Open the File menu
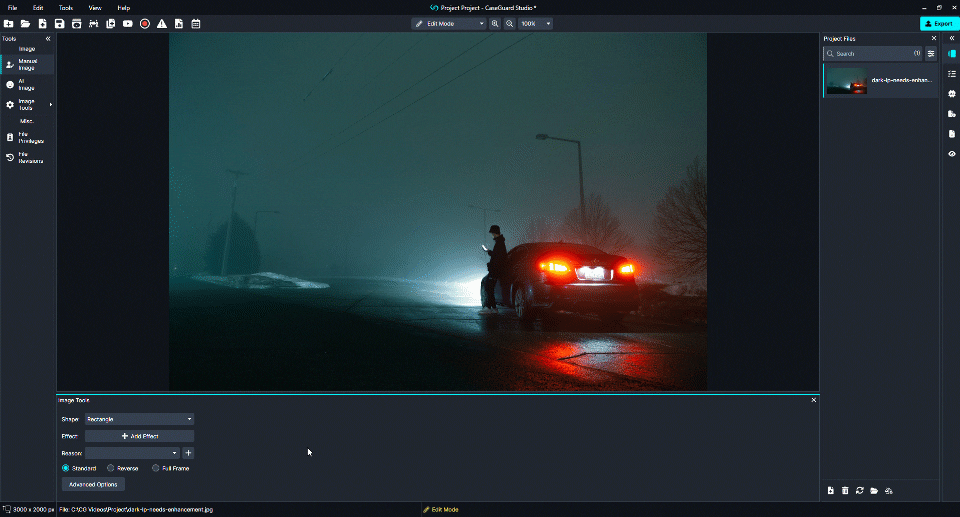Viewport: 960px width, 517px height. (x=12, y=8)
